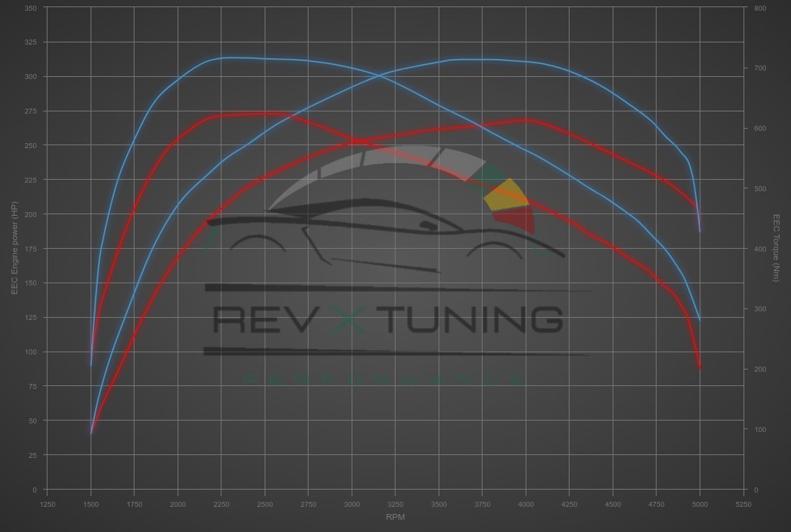Click the EEC Engine power (HP) axis title
The image size is (791, 532).
pos(14,248)
